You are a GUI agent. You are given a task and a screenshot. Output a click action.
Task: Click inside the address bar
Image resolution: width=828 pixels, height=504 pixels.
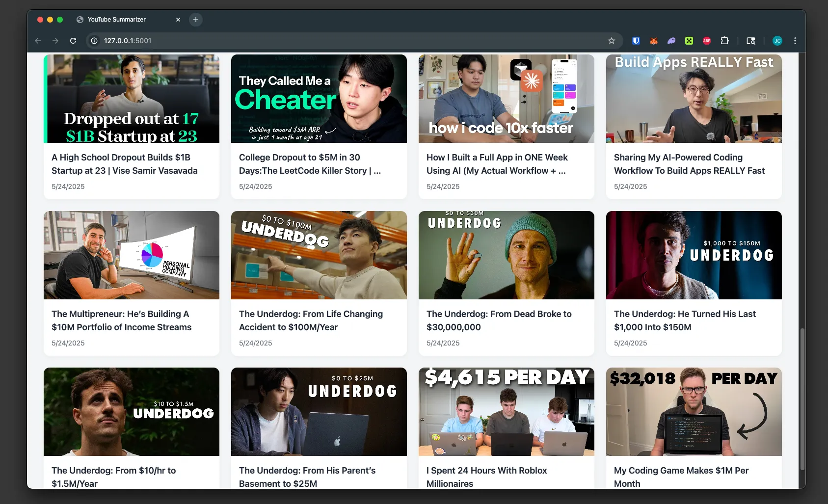[294, 41]
